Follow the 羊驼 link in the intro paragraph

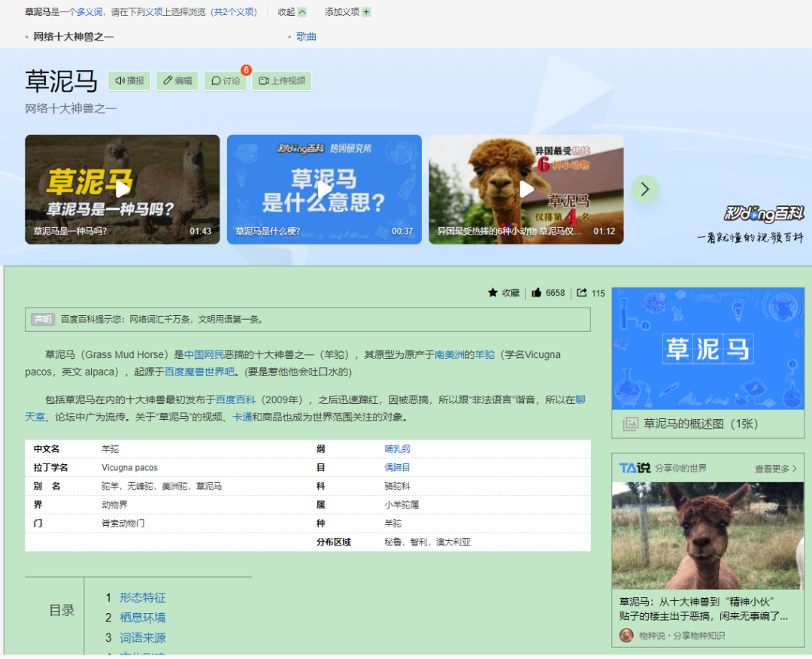485,355
